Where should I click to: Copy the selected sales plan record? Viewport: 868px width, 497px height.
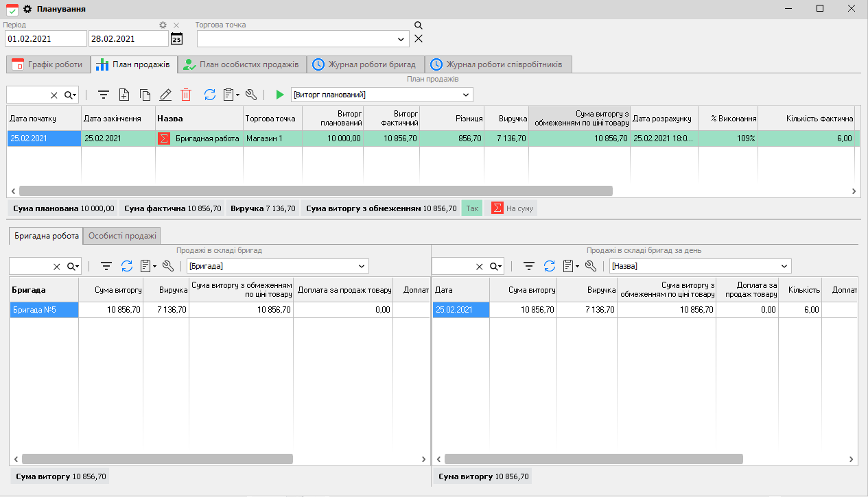145,95
